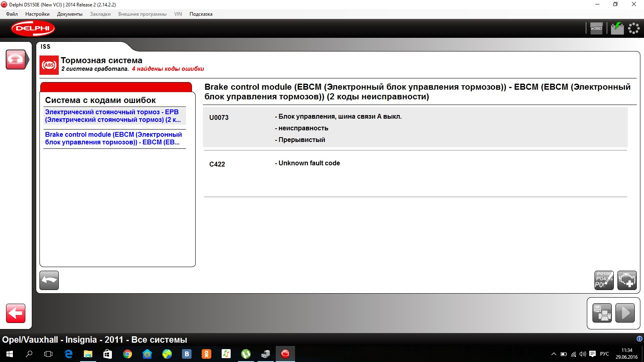Image resolution: width=644 pixels, height=362 pixels.
Task: Open uTorrent from the taskbar
Action: [246, 354]
